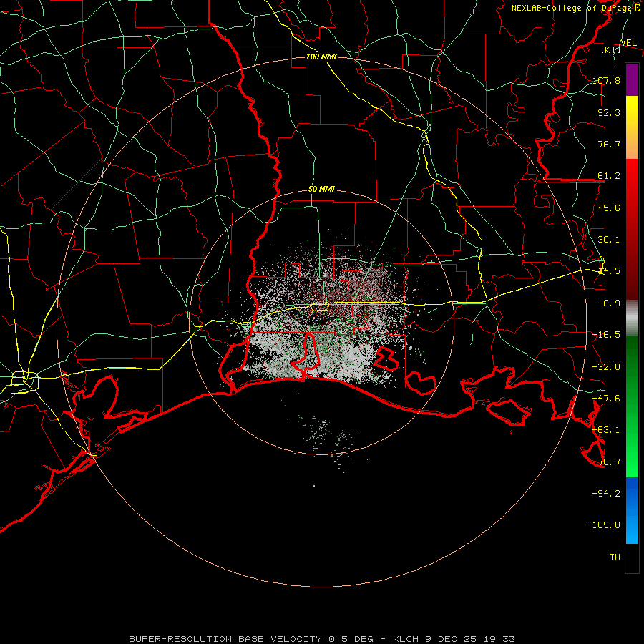The width and height of the screenshot is (644, 644).
Task: Click the -63.1 velocity scale label
Action: [606, 429]
